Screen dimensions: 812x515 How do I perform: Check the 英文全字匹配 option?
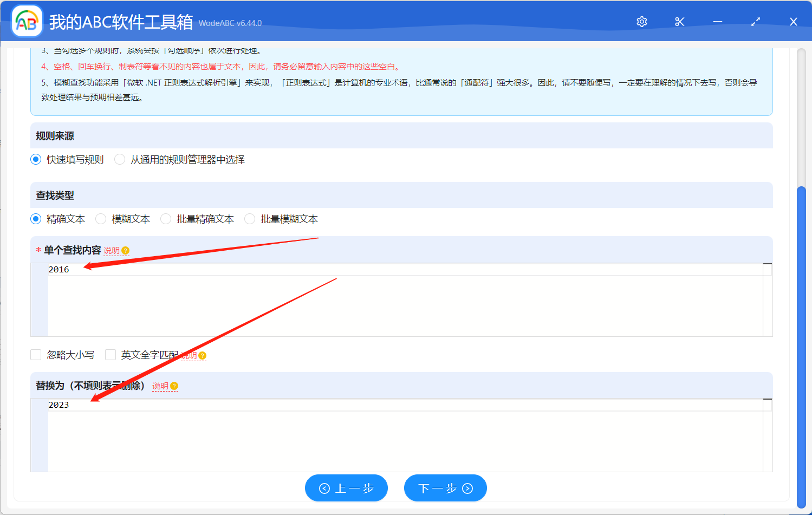111,355
